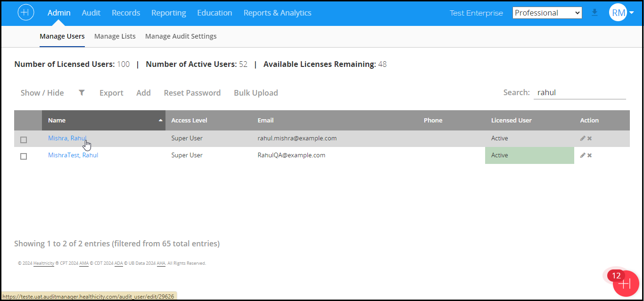This screenshot has width=644, height=301.
Task: Click the AMA footer link
Action: 84,263
